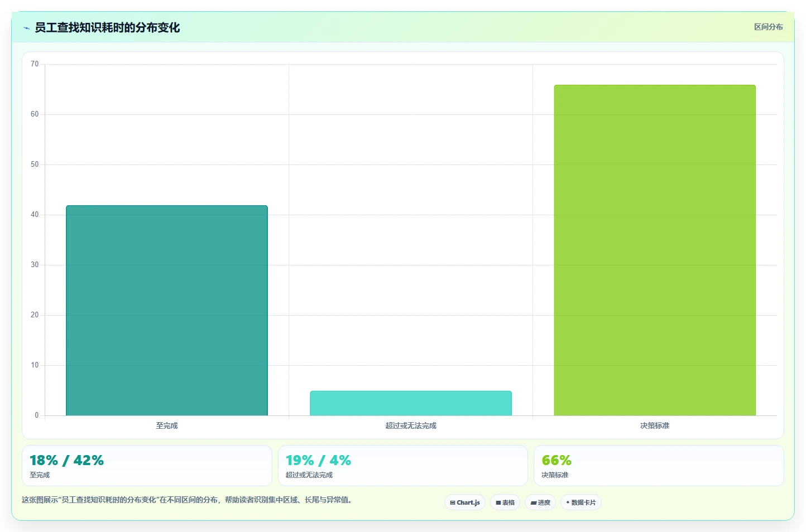Select the 进度 tag chip
The height and width of the screenshot is (532, 806).
[540, 502]
